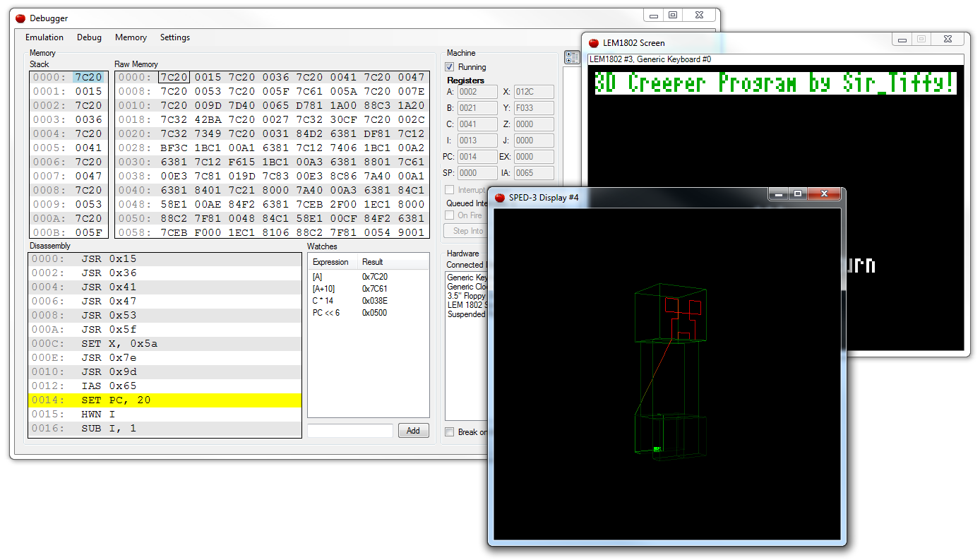
Task: Click the 3D Creeper Program banner text
Action: click(775, 83)
